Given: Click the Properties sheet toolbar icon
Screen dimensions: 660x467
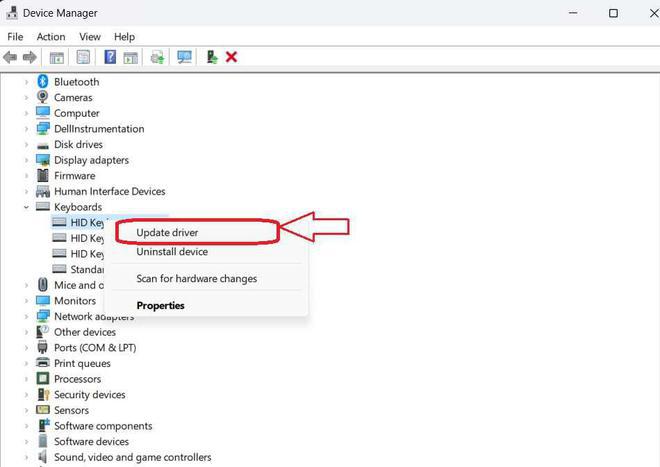Looking at the screenshot, I should pyautogui.click(x=83, y=57).
